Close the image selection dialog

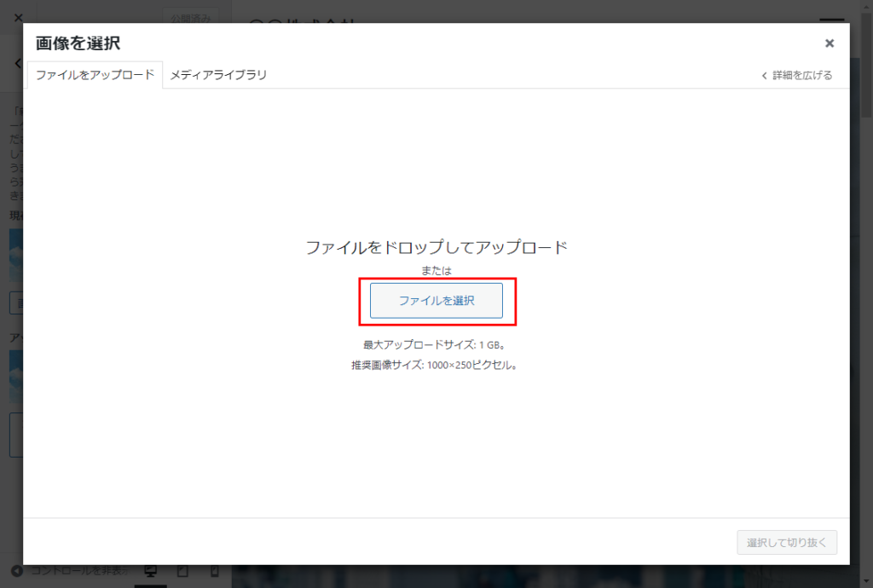pyautogui.click(x=829, y=43)
